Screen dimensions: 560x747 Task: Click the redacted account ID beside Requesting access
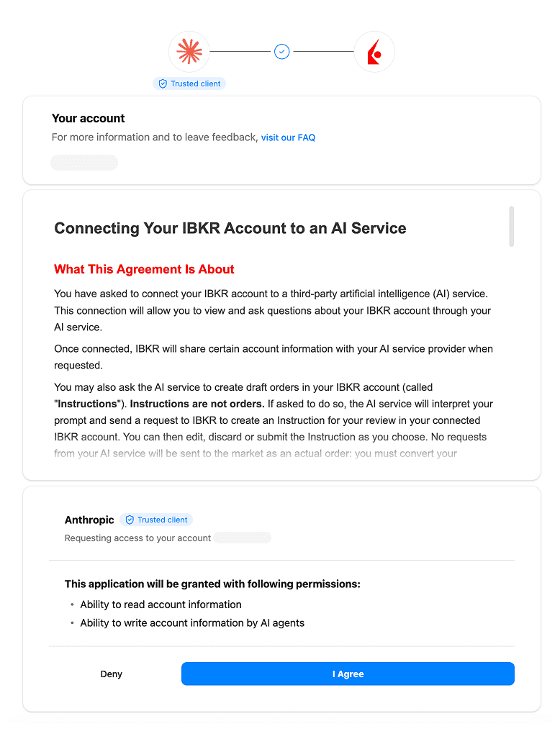click(242, 538)
